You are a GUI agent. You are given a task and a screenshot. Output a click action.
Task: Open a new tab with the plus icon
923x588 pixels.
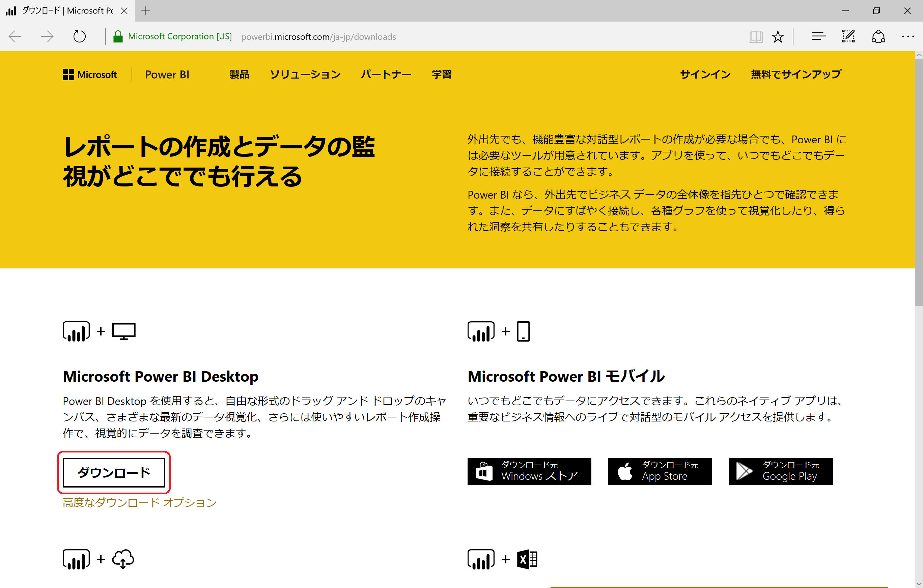click(146, 11)
